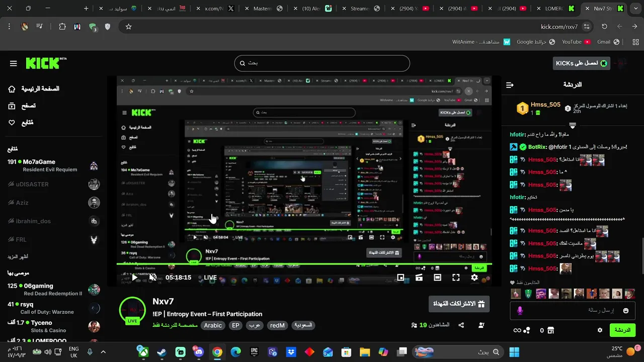This screenshot has height=362, width=644.
Task: Open video settings gear icon
Action: pyautogui.click(x=474, y=278)
